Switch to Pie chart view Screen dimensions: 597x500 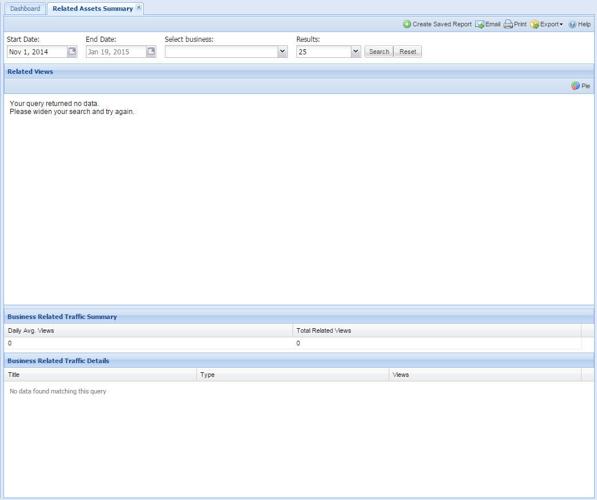[581, 86]
